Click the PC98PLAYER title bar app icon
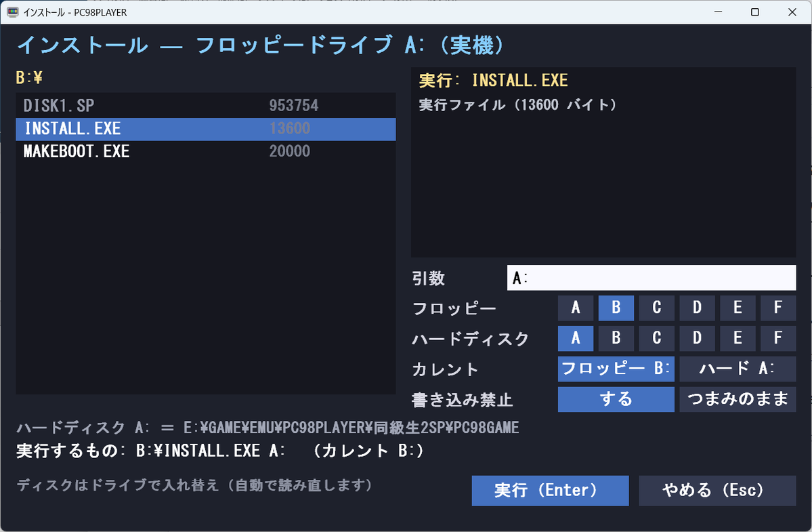Screen dimensions: 812x532 (x=12, y=12)
